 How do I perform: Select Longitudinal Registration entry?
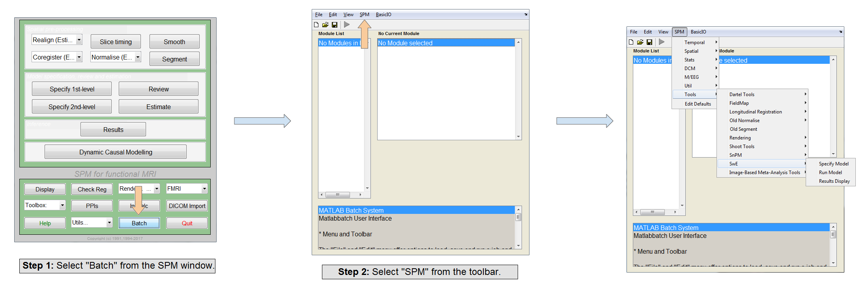(x=763, y=112)
